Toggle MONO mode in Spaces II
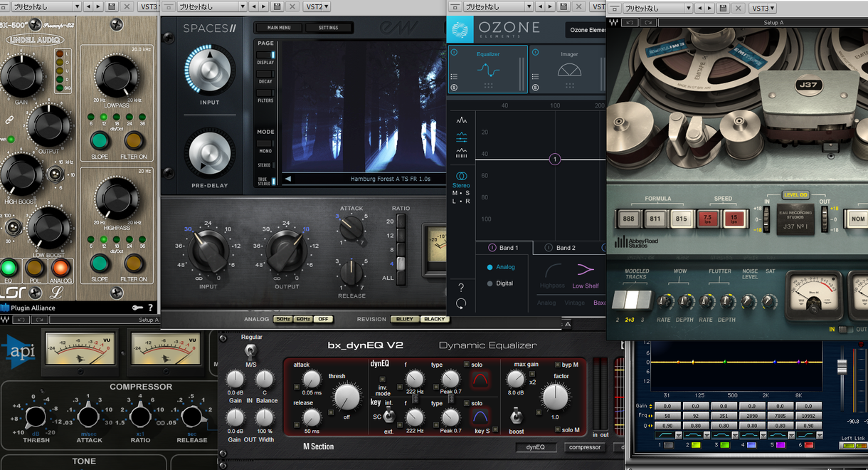Image resolution: width=868 pixels, height=470 pixels. [x=265, y=143]
